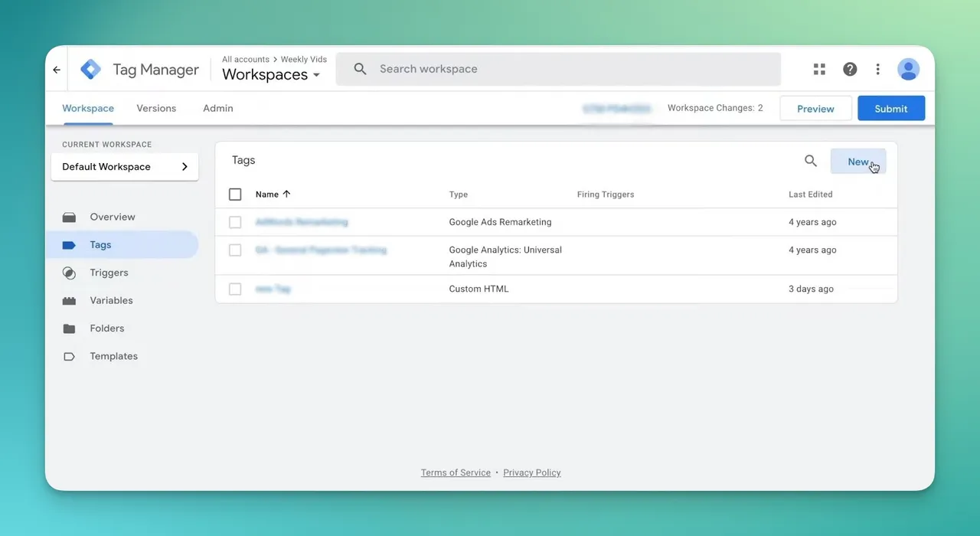
Task: Click the Triggers sidebar icon
Action: 69,273
